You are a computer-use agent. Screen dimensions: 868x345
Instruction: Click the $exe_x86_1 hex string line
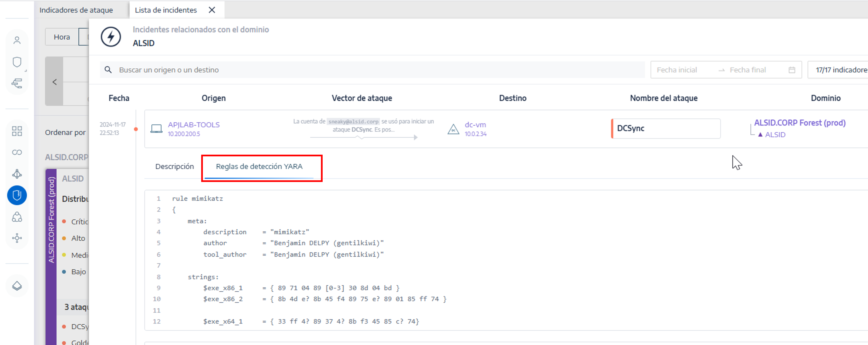[301, 288]
